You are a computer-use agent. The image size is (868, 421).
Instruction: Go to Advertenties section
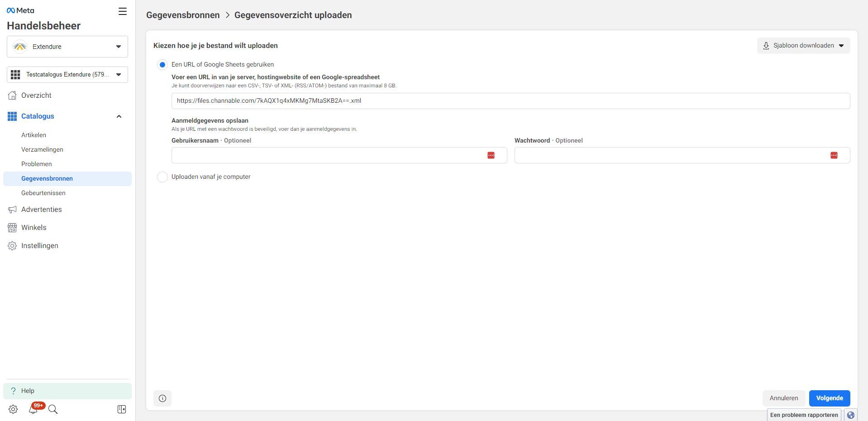pyautogui.click(x=41, y=210)
